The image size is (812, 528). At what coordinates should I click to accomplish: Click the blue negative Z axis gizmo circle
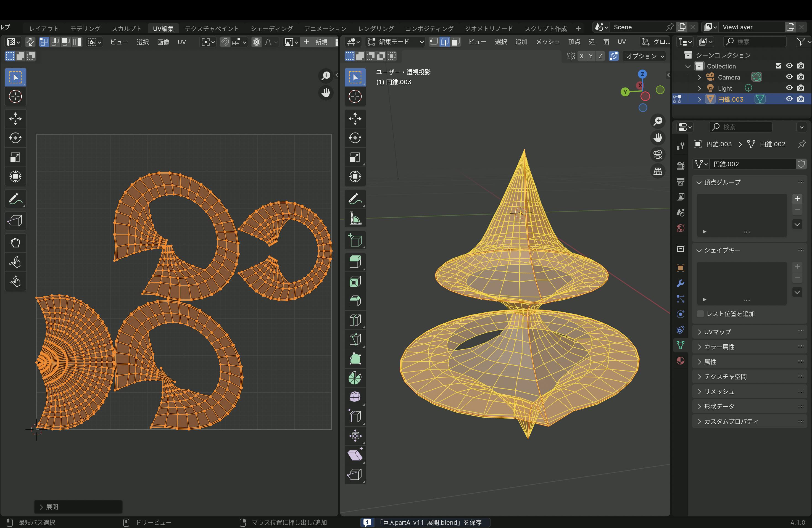point(643,108)
